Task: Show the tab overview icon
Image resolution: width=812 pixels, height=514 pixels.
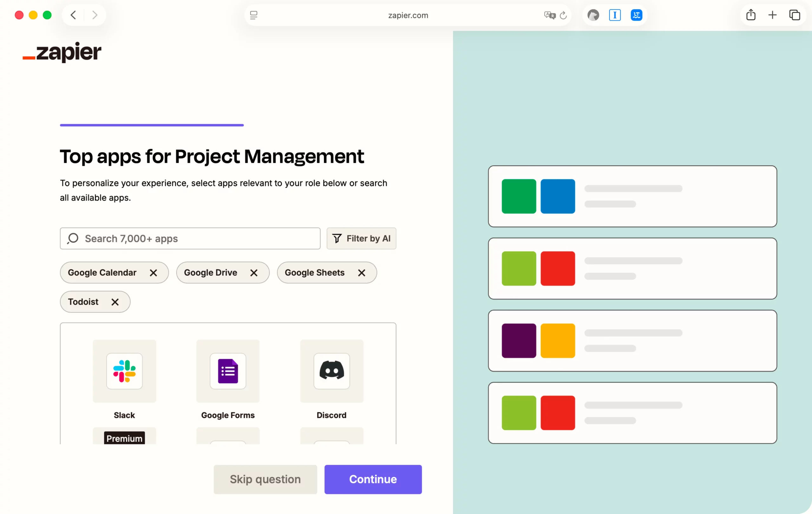Action: click(795, 15)
